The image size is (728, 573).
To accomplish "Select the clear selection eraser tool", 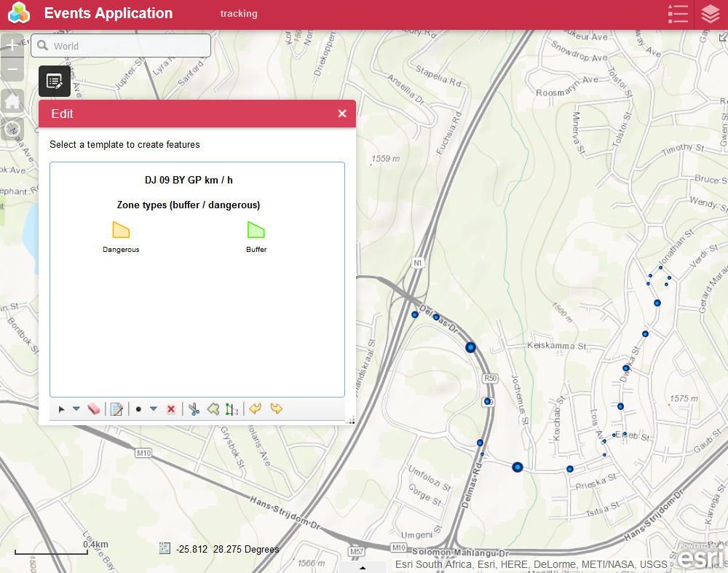I will pyautogui.click(x=92, y=409).
